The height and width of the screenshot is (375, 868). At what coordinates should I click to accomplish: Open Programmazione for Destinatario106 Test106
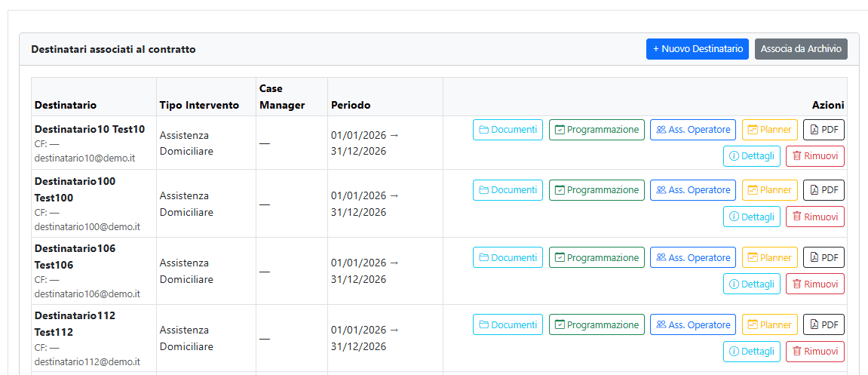pyautogui.click(x=597, y=257)
